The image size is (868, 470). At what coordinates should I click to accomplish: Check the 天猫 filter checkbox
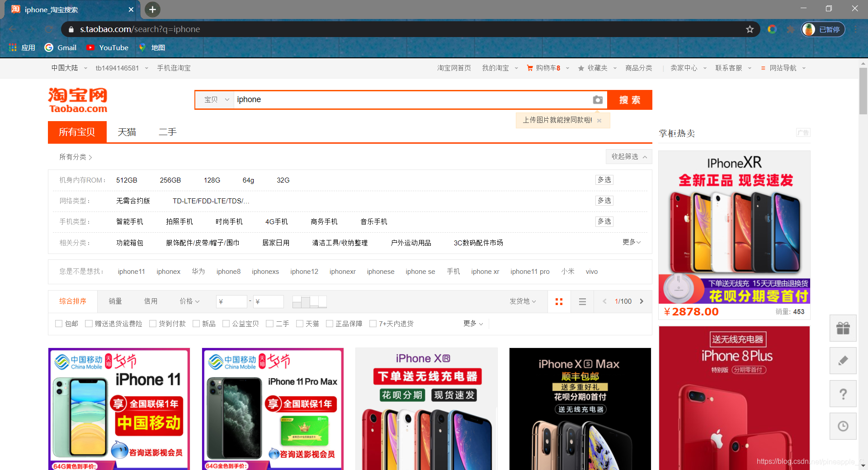tap(300, 324)
